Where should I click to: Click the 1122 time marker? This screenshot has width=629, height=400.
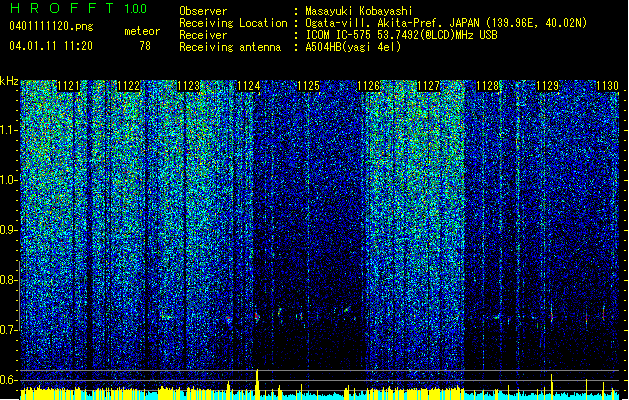point(128,86)
